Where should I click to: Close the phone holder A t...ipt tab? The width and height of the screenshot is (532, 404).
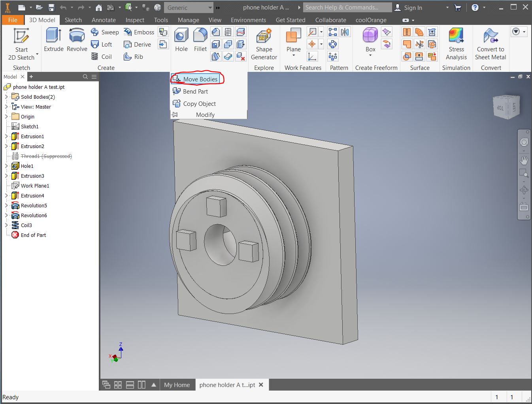coord(261,385)
